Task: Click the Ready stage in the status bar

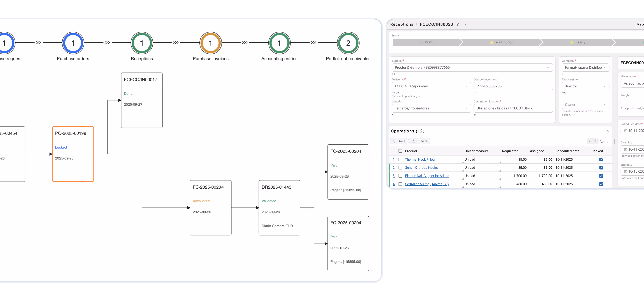Action: tap(580, 42)
